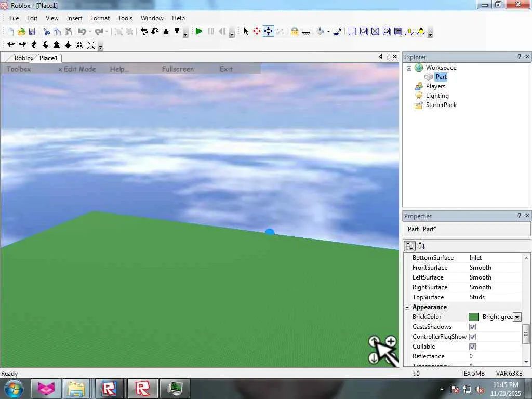
Task: Click the Toolbox button in the viewport
Action: pyautogui.click(x=19, y=69)
